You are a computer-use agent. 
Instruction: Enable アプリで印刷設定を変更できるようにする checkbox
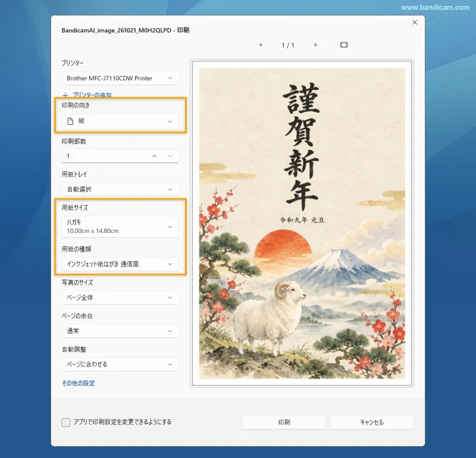(x=66, y=422)
